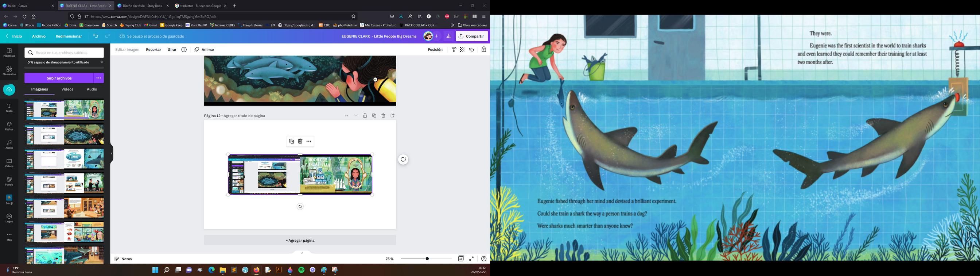Open the Videos panel in the sidebar
The height and width of the screenshot is (276, 980).
coord(9,163)
